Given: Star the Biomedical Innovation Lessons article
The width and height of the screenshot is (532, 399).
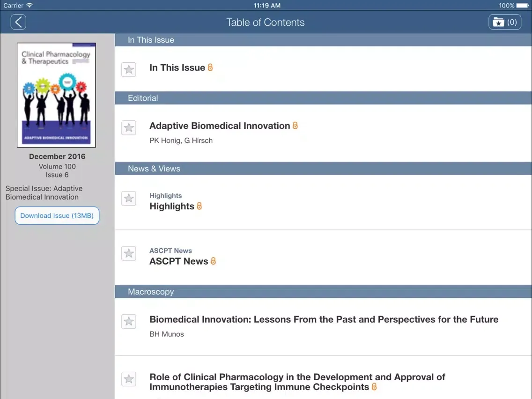Looking at the screenshot, I should pyautogui.click(x=129, y=321).
